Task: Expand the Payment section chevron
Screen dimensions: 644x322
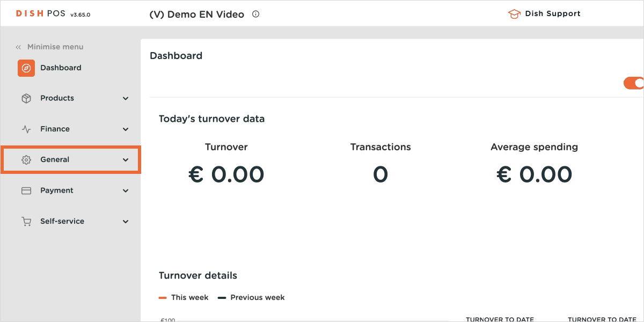Action: coord(126,191)
